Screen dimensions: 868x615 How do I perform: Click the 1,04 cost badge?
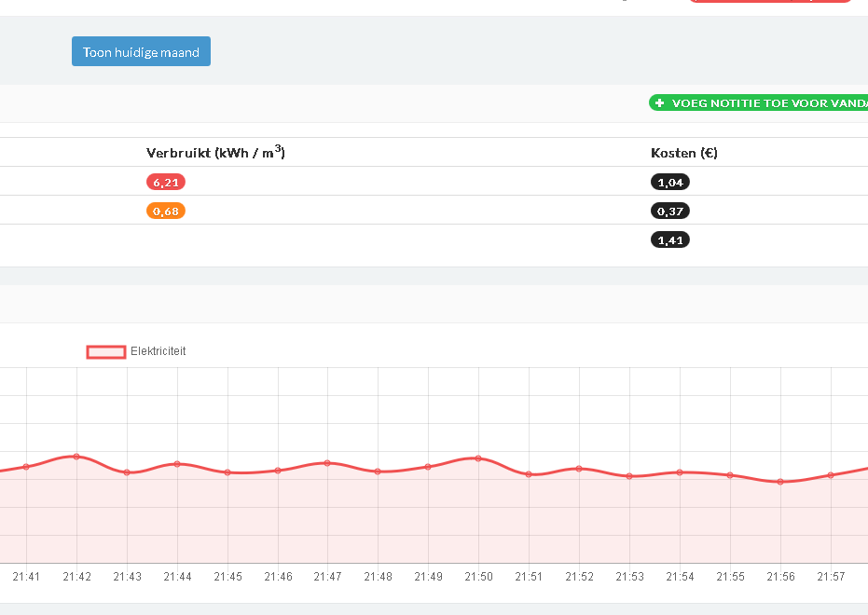(x=669, y=182)
